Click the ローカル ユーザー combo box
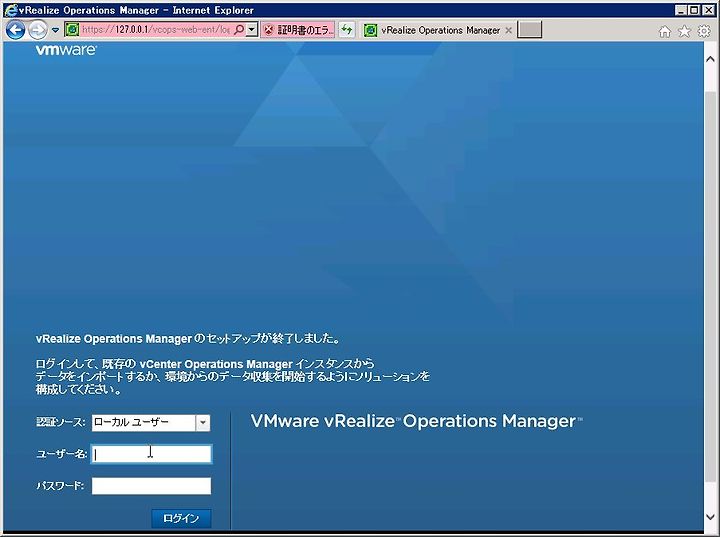Screen dimensions: 720x537 point(151,423)
